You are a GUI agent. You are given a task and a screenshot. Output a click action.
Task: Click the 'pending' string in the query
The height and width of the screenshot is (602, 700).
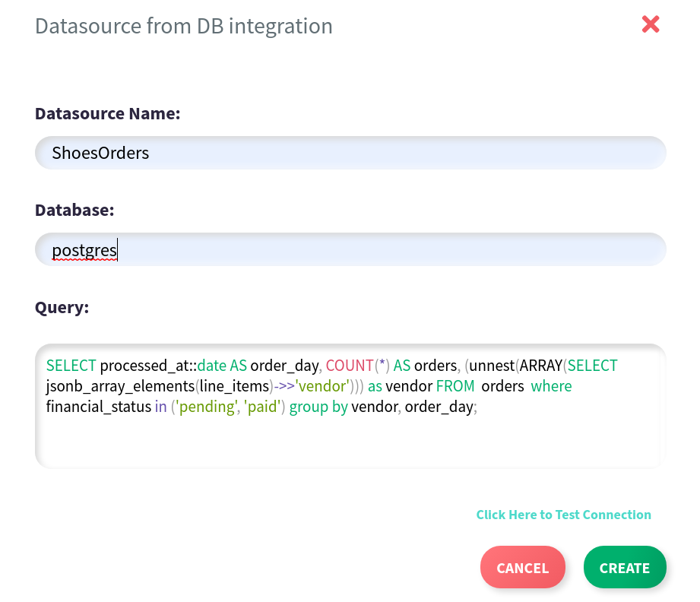click(x=203, y=407)
